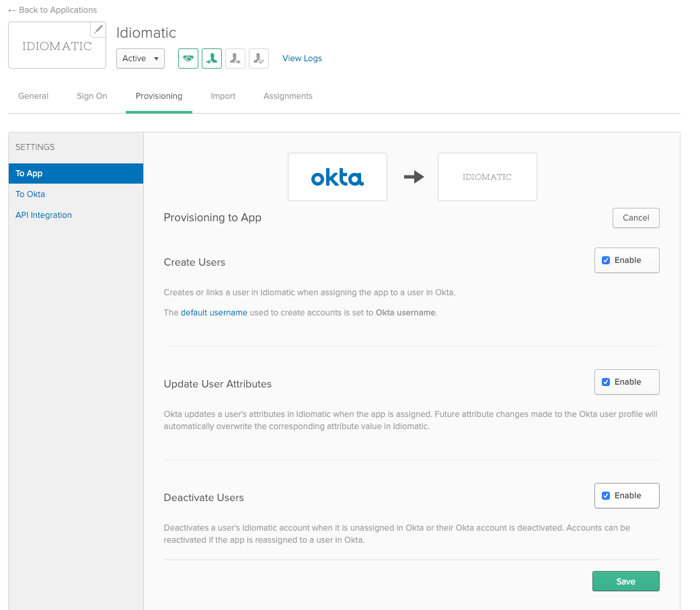The height and width of the screenshot is (610, 700).
Task: Follow the default username link
Action: coord(214,313)
